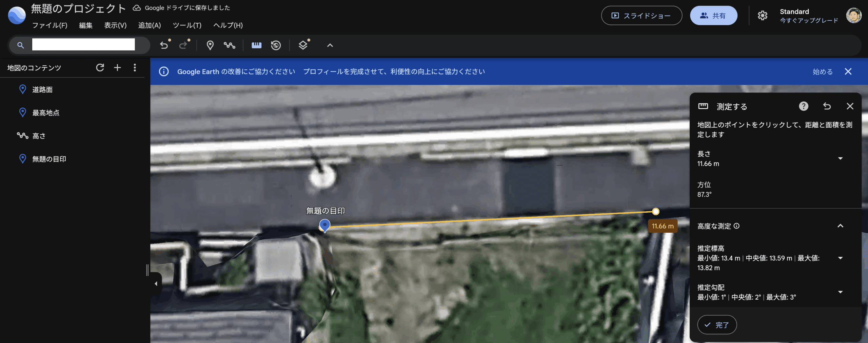The width and height of the screenshot is (868, 343).
Task: Click the blue placemark pin on map
Action: click(325, 225)
